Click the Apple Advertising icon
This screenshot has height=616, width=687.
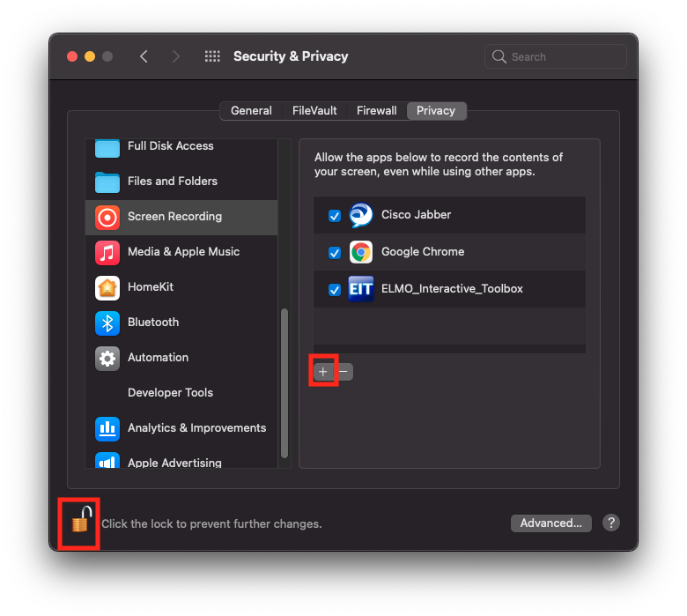tap(107, 460)
